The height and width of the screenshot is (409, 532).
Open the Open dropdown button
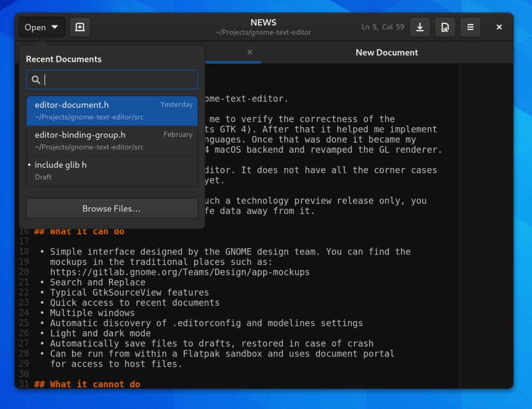coord(42,27)
